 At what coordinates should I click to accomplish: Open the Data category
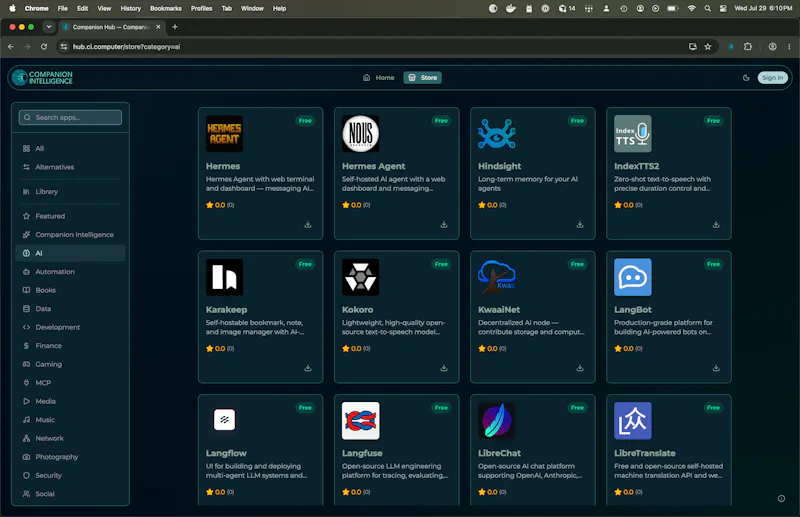[x=70, y=309]
